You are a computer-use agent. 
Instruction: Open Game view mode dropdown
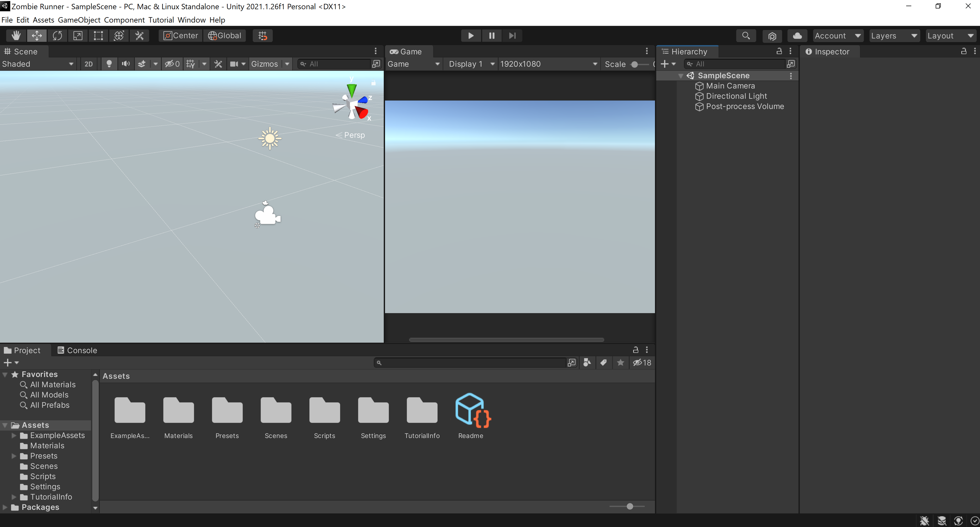[x=413, y=64]
